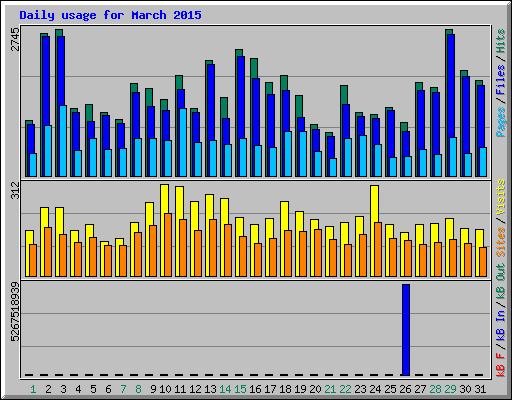This screenshot has height=400, width=512.
Task: Click the tall blue kB In bar on day 26
Action: click(x=406, y=330)
